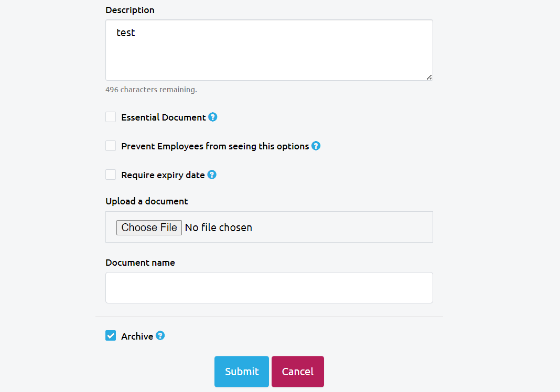The image size is (560, 392).
Task: Focus the Description text area containing "test"
Action: point(269,50)
